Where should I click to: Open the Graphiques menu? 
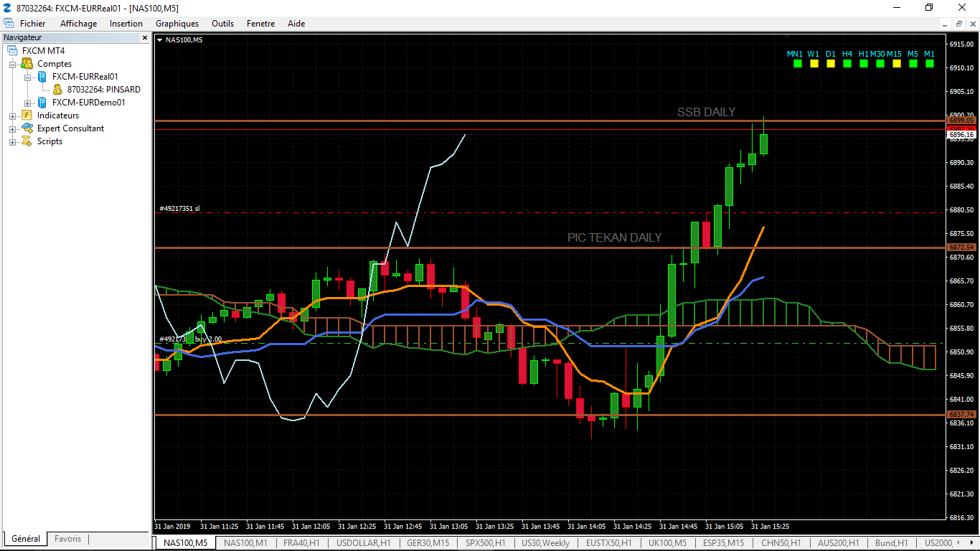(x=177, y=24)
